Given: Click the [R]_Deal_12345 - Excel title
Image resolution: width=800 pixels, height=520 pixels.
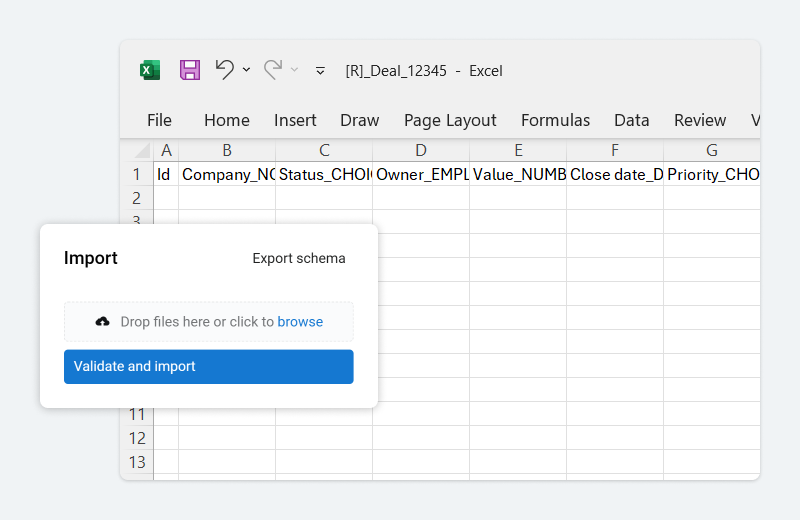Looking at the screenshot, I should (423, 70).
